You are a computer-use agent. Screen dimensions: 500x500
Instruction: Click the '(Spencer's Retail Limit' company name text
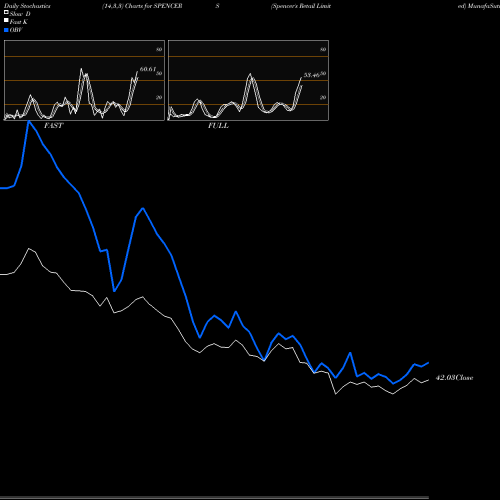pos(301,6)
